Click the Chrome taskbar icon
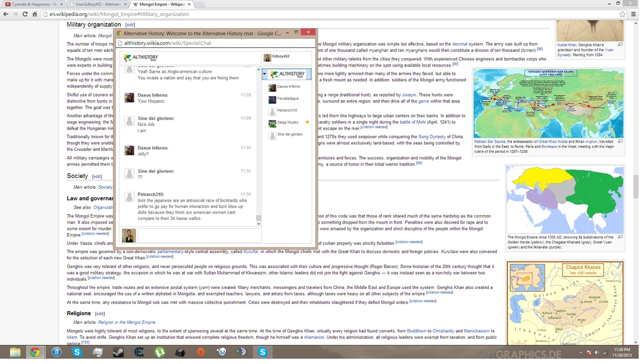Image resolution: width=644 pixels, height=364 pixels. [x=35, y=352]
